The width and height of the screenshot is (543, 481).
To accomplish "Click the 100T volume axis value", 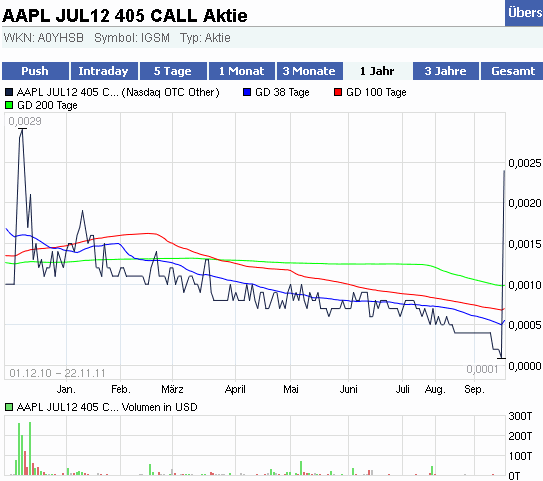I will pos(520,456).
